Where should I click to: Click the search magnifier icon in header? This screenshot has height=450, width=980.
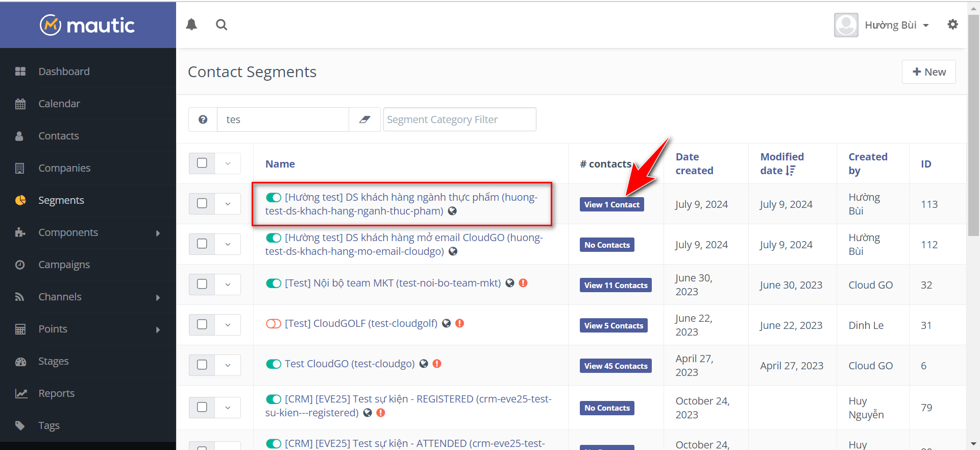point(222,25)
